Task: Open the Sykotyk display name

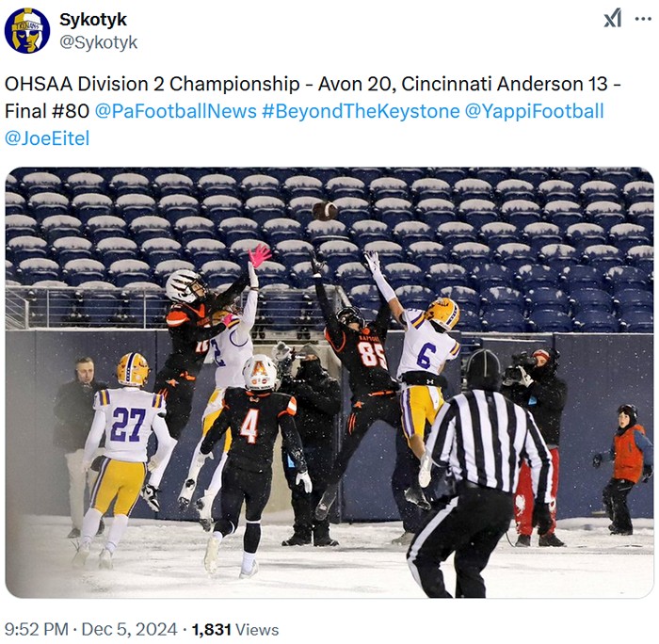Action: click(x=93, y=20)
